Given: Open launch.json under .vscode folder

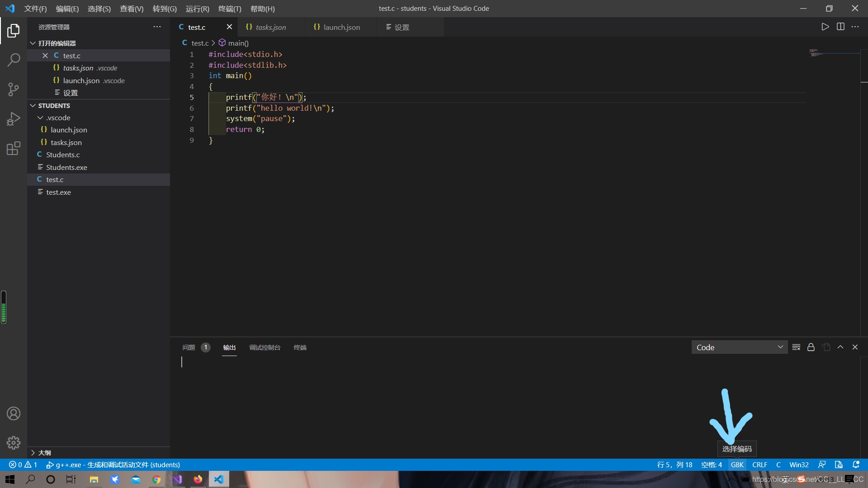Looking at the screenshot, I should pyautogui.click(x=99, y=130).
